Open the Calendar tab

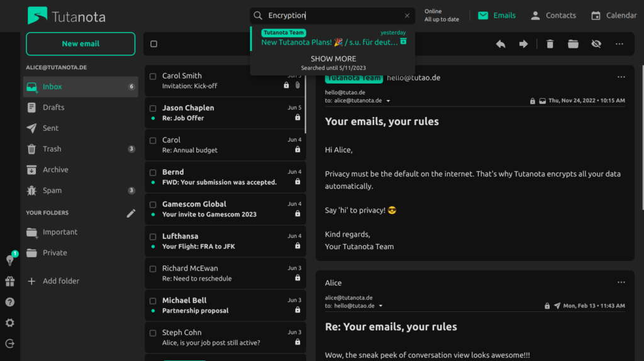[x=614, y=16]
